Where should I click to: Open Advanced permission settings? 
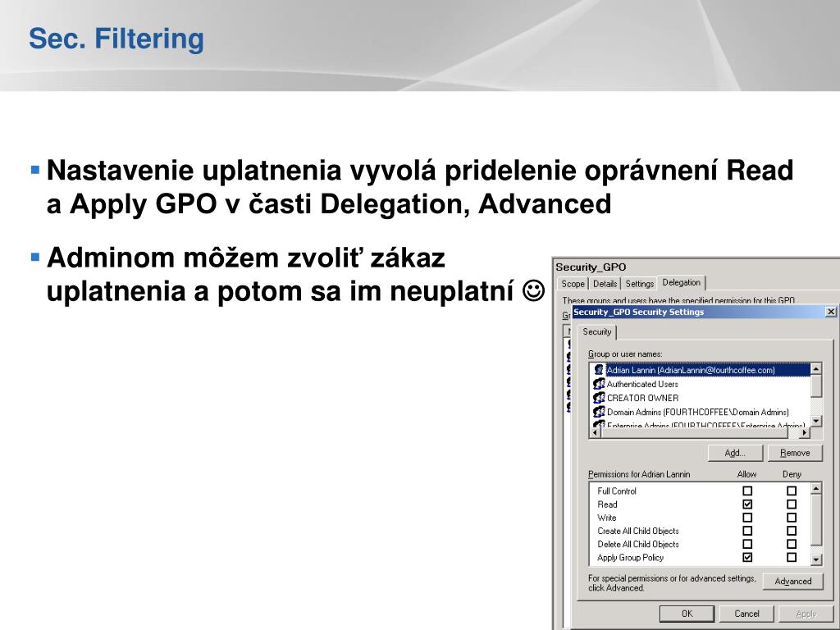[x=793, y=582]
